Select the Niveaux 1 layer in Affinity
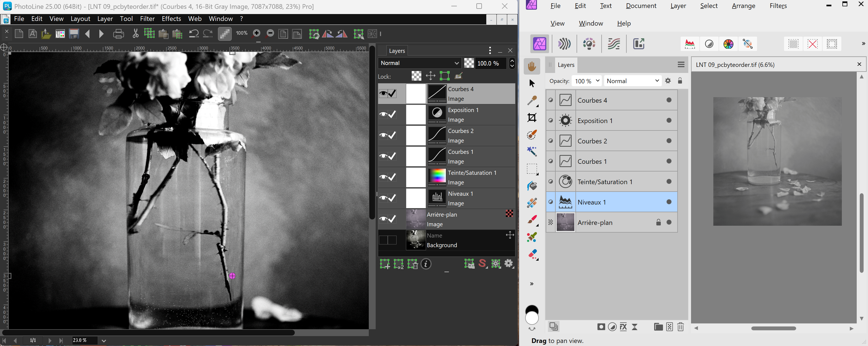Image resolution: width=868 pixels, height=346 pixels. pyautogui.click(x=612, y=202)
